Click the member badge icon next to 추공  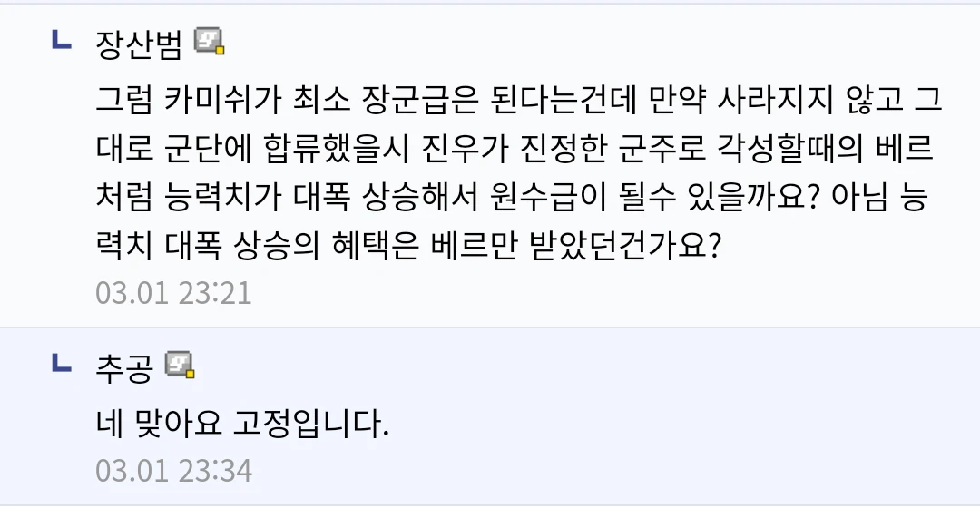181,365
